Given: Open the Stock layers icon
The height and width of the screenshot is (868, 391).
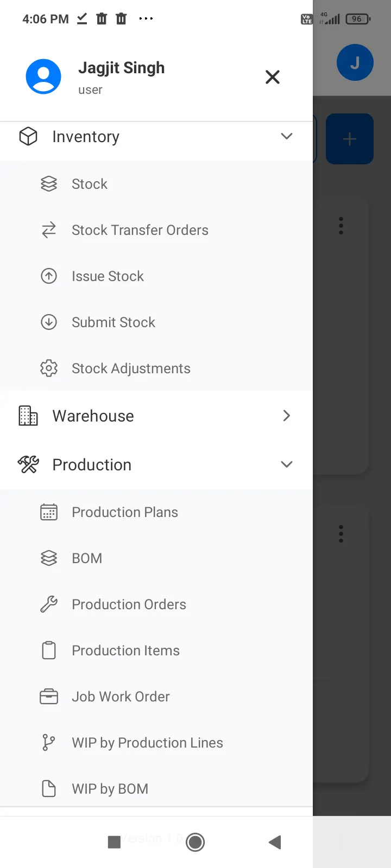Looking at the screenshot, I should coord(49,184).
